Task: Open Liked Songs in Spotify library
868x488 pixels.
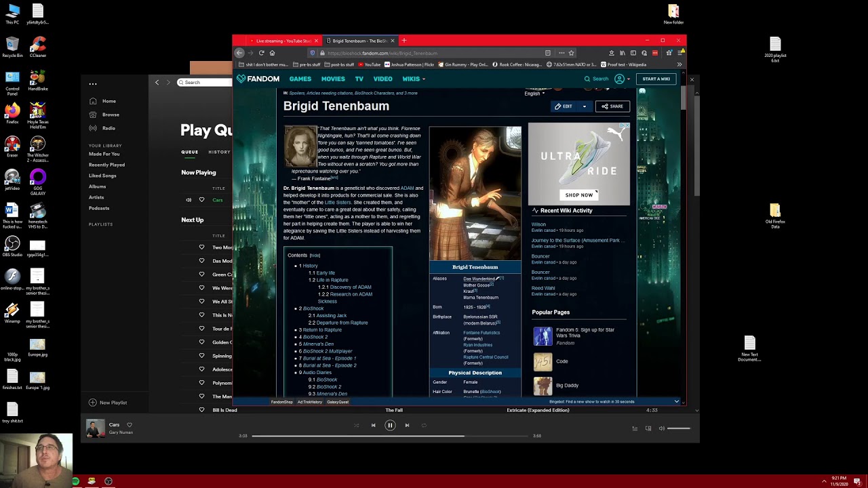Action: tap(102, 176)
